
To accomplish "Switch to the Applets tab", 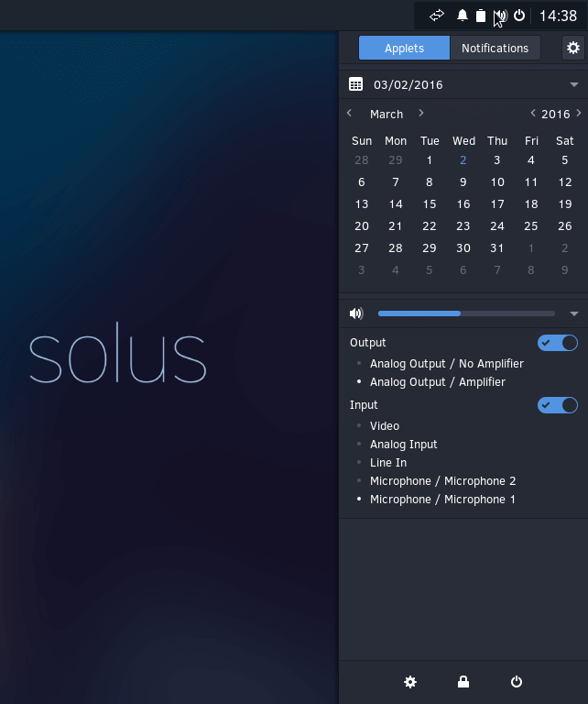I will click(404, 48).
